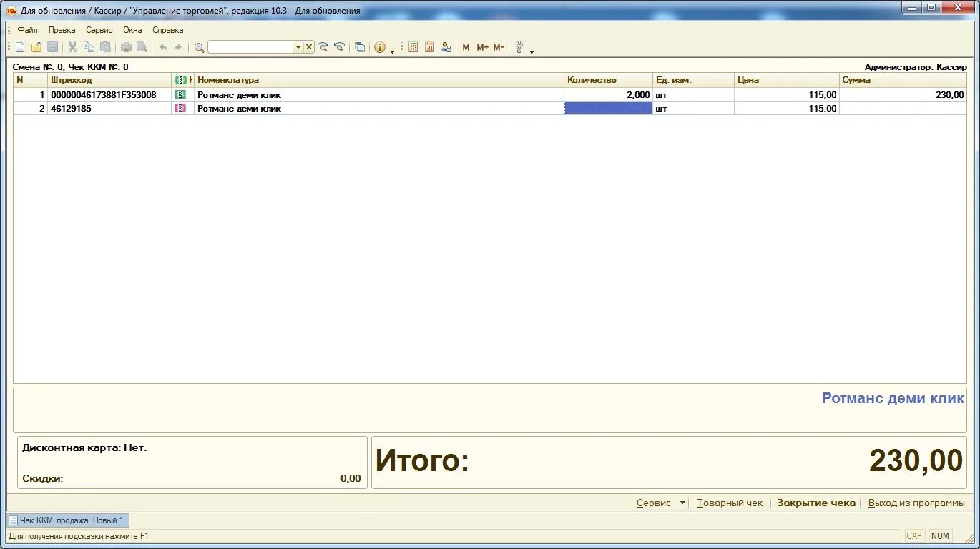
Task: Open the Окна menu
Action: point(132,30)
